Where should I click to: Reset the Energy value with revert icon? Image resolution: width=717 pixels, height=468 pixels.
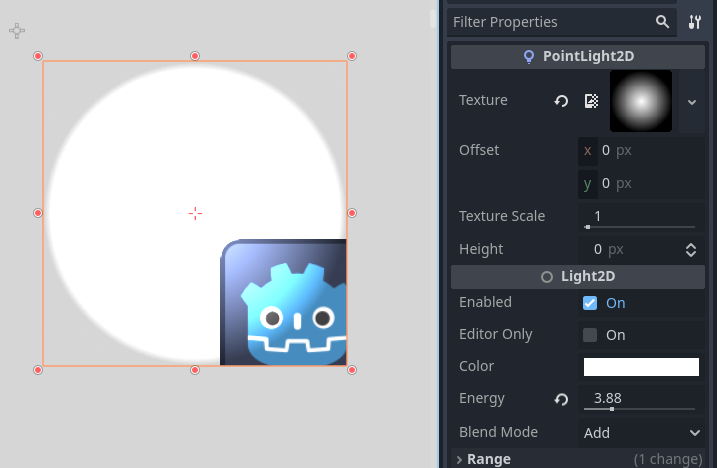[562, 399]
